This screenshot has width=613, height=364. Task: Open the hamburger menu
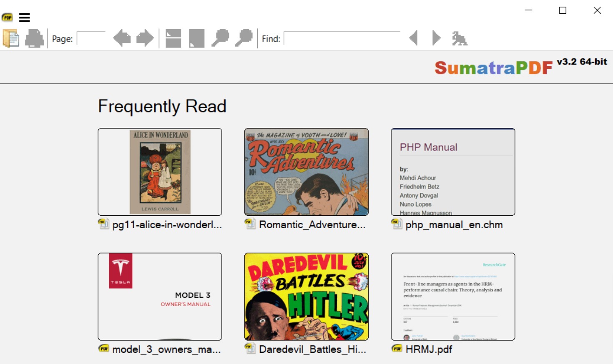pos(25,17)
